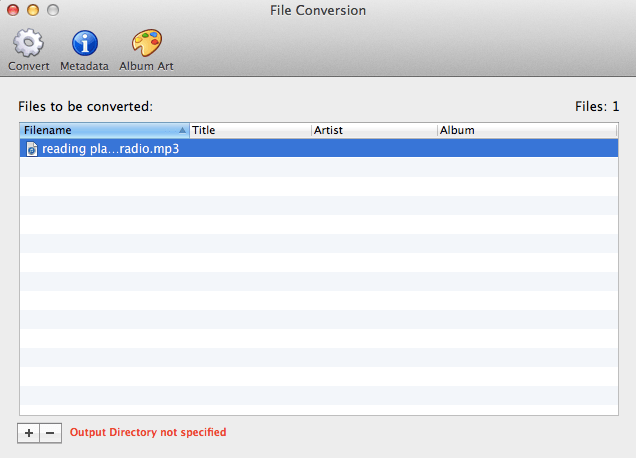
Task: Click the "File Conversion" window title
Action: coord(318,10)
